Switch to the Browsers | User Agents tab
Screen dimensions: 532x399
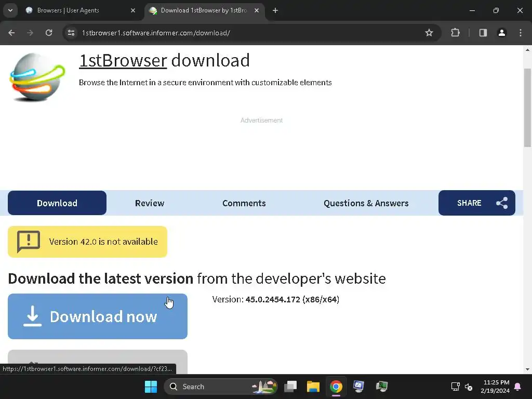pos(80,10)
